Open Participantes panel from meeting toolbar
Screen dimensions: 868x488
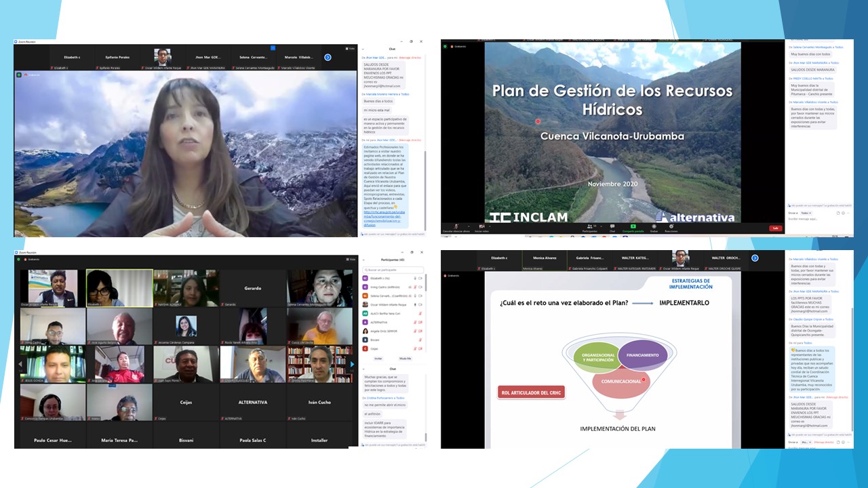click(589, 227)
